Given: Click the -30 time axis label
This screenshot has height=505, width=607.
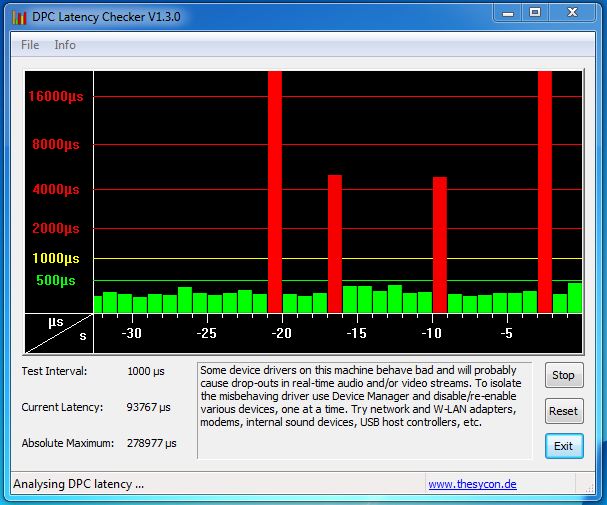Looking at the screenshot, I should click(x=132, y=333).
